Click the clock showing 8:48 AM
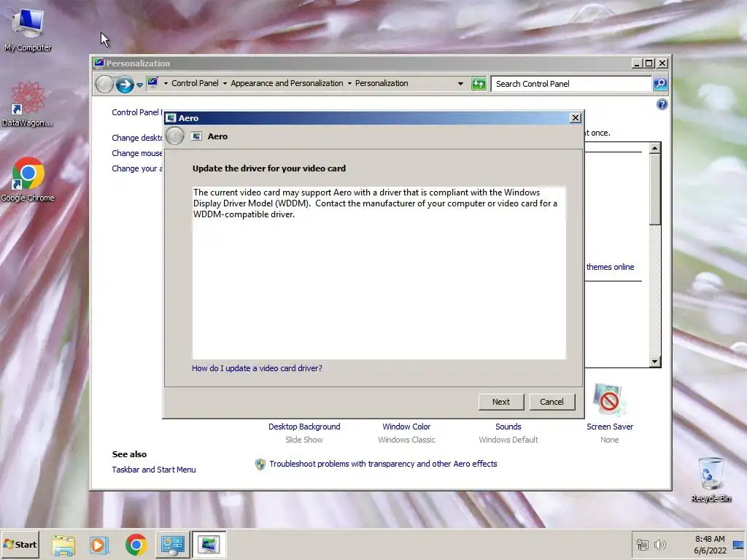This screenshot has width=747, height=560. [x=710, y=544]
